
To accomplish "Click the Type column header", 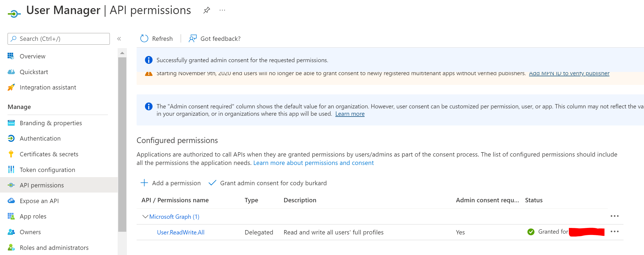I will pos(251,200).
